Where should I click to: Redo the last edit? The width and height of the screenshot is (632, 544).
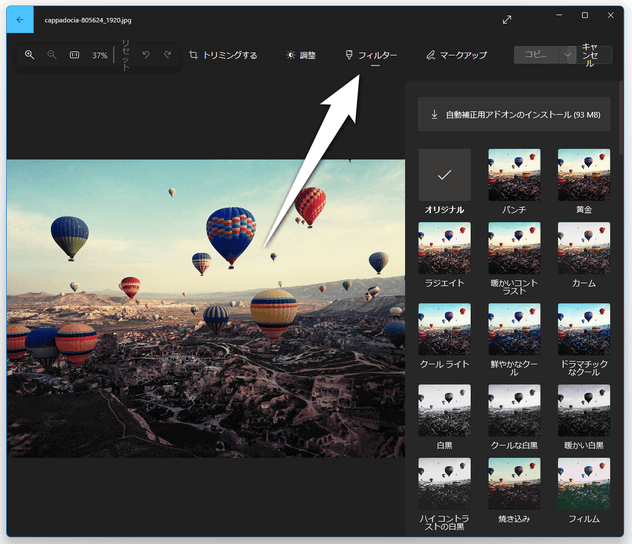point(168,54)
